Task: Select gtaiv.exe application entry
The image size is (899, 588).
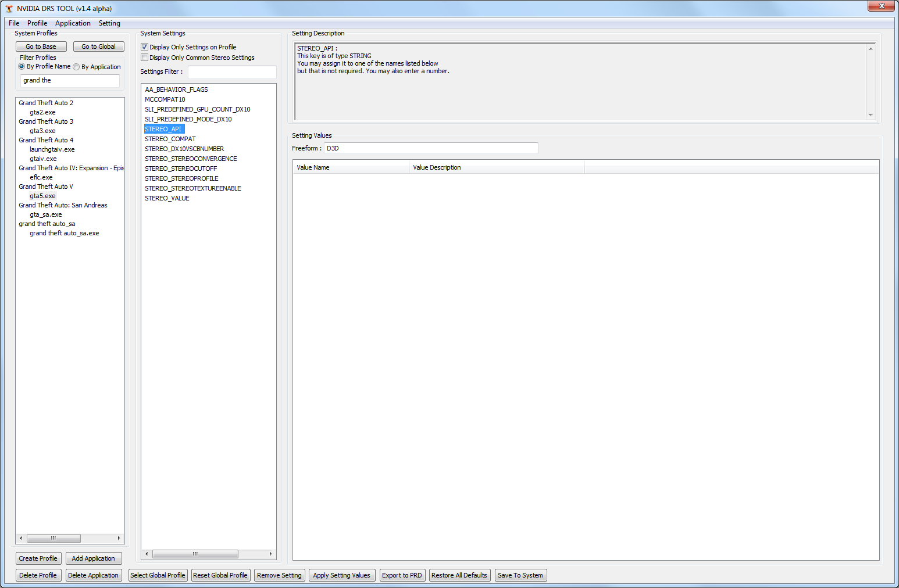Action: pos(43,159)
